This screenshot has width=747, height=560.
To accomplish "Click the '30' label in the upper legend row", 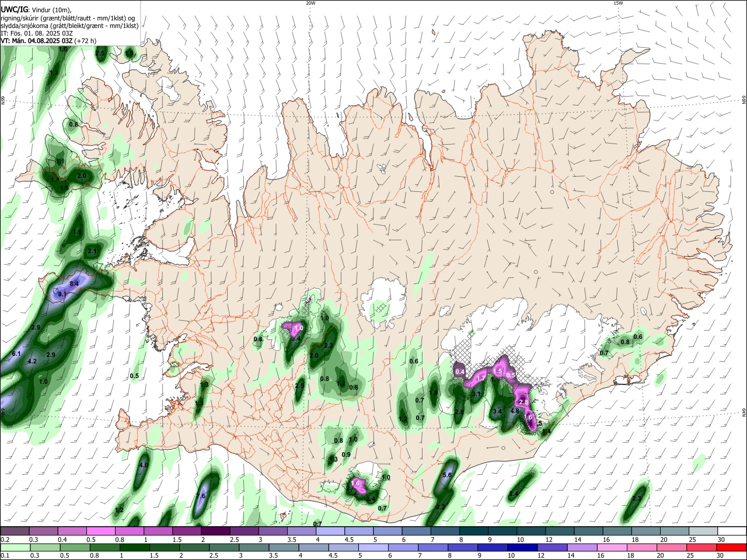I will [721, 540].
